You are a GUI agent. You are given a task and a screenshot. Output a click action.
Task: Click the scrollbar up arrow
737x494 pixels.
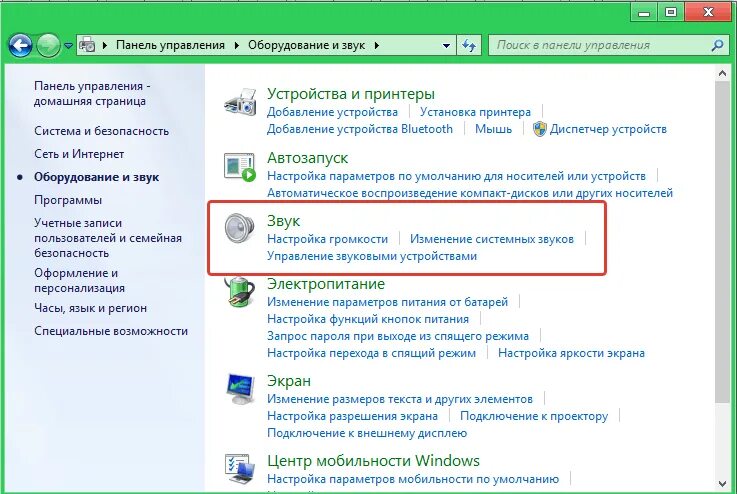(722, 73)
